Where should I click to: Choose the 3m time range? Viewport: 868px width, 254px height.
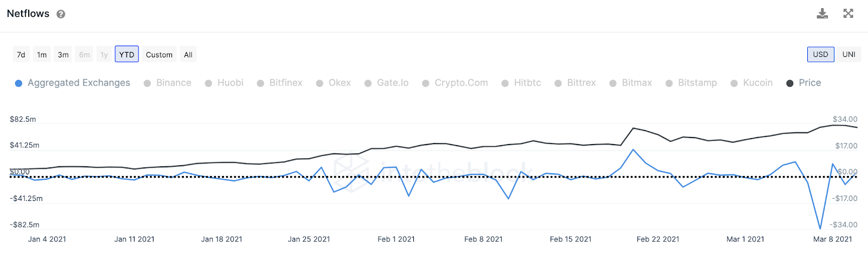pyautogui.click(x=63, y=55)
